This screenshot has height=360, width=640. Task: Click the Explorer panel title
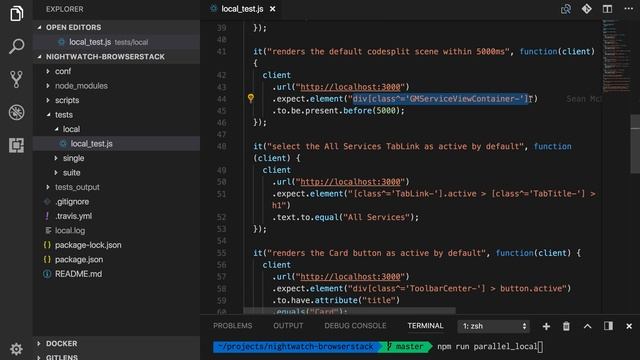tap(64, 9)
